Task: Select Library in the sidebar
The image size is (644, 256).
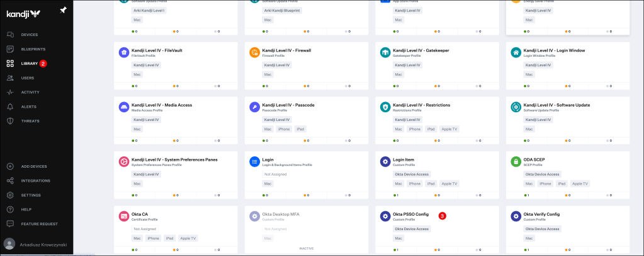Action: [x=30, y=63]
